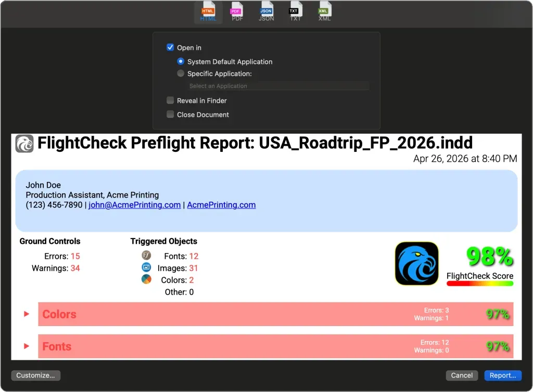This screenshot has width=533, height=392.
Task: Switch to the JSON report format
Action: coord(266,12)
